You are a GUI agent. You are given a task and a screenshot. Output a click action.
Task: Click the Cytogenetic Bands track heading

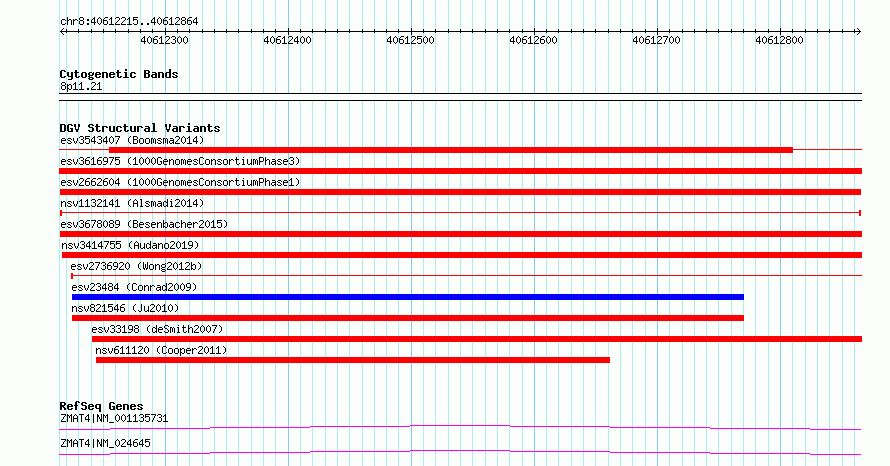[119, 74]
